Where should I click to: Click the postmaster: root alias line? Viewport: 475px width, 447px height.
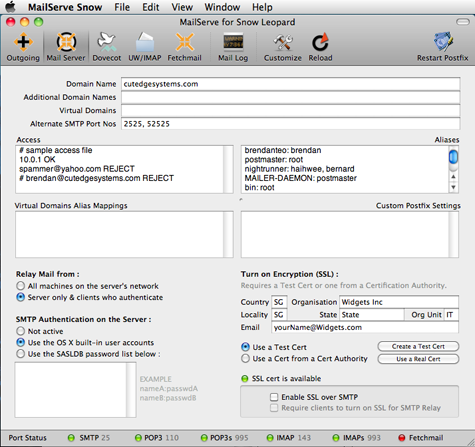coord(274,159)
